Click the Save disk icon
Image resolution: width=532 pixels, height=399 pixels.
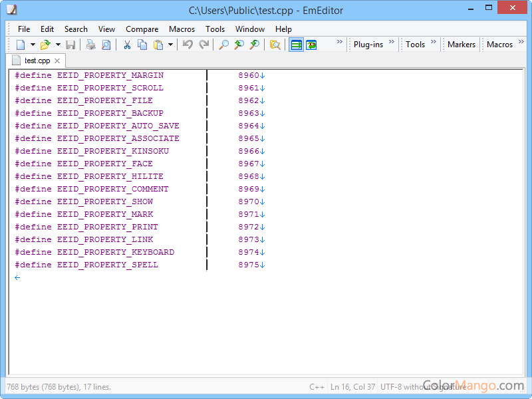(70, 45)
